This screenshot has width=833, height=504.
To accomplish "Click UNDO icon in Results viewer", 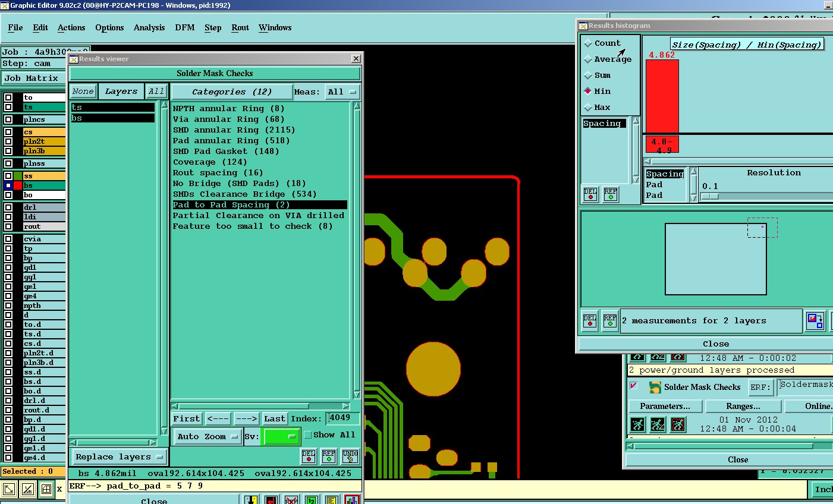I will point(350,456).
